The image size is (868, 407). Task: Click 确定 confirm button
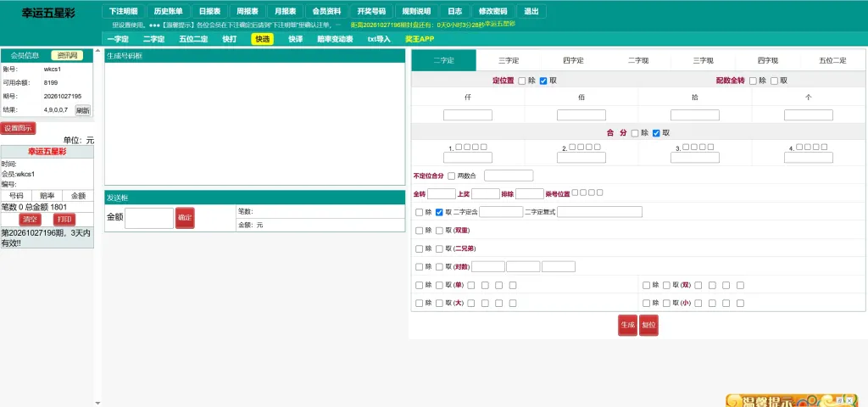[x=186, y=218]
